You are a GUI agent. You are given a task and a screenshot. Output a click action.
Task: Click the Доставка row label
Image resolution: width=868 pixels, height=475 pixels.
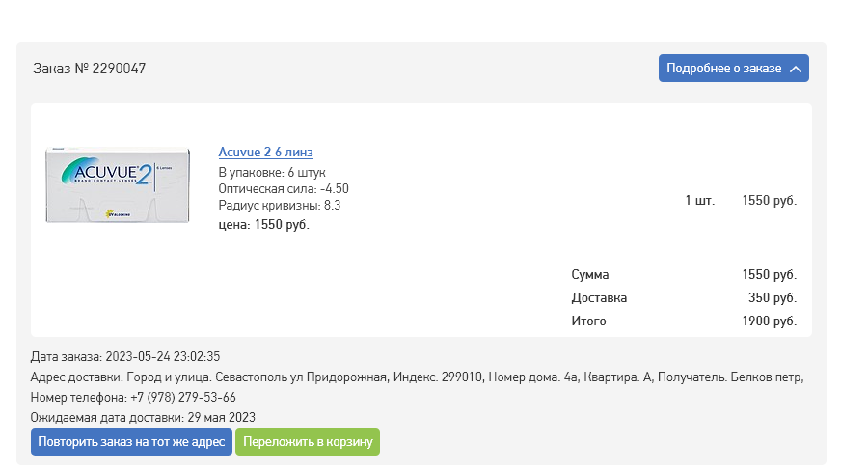[599, 297]
